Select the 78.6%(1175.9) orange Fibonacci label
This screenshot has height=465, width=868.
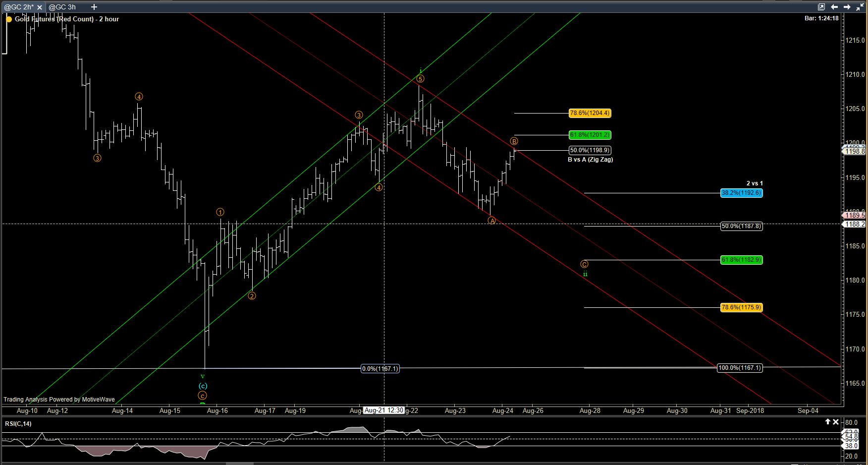(x=741, y=307)
